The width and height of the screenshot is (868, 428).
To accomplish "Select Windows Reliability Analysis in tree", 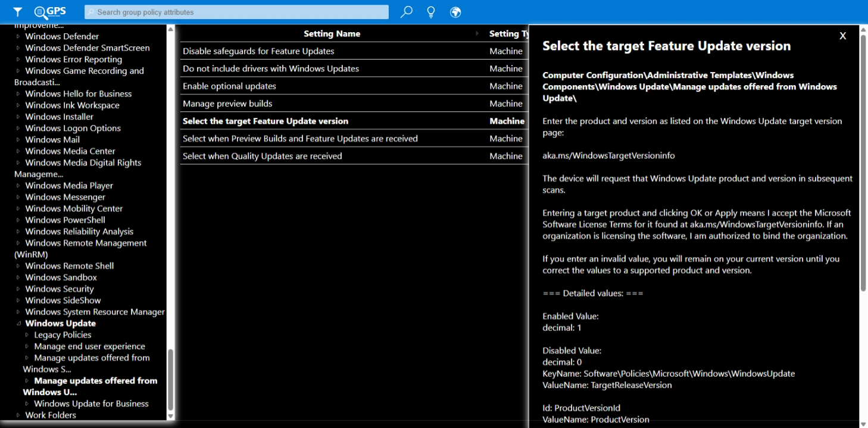I will pos(79,232).
